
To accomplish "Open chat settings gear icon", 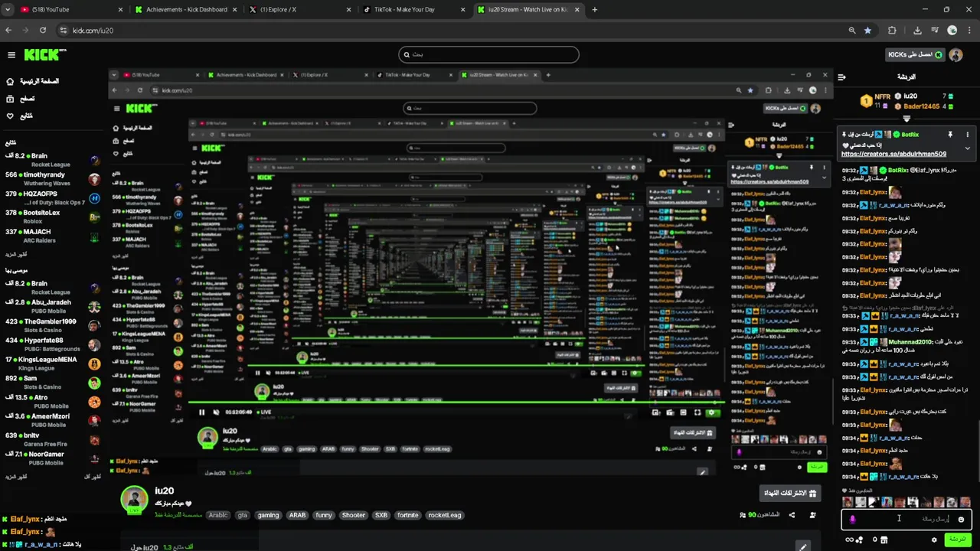I will pyautogui.click(x=934, y=540).
